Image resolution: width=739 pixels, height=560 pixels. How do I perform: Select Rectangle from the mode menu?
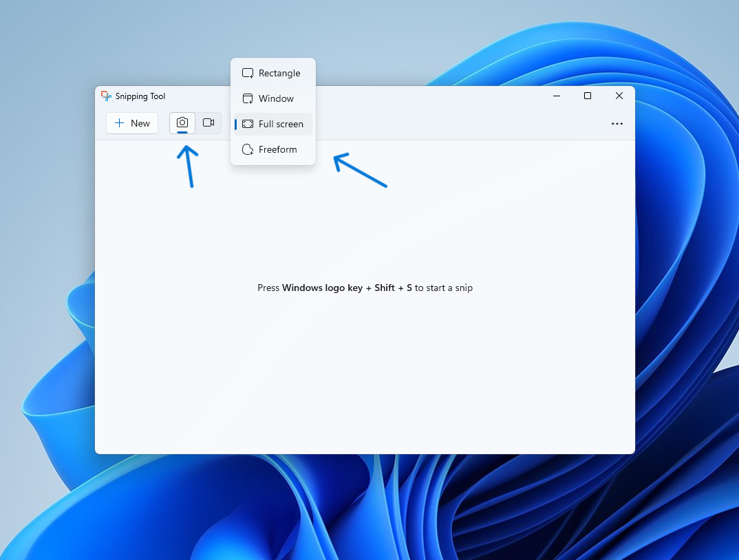tap(278, 72)
